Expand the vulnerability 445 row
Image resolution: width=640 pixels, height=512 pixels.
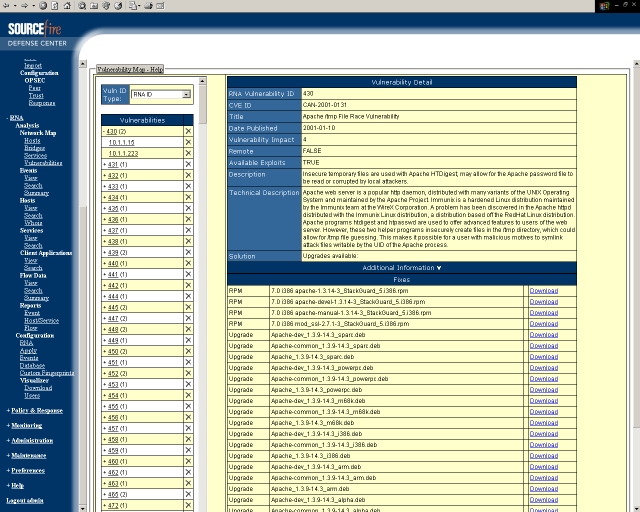(x=104, y=307)
